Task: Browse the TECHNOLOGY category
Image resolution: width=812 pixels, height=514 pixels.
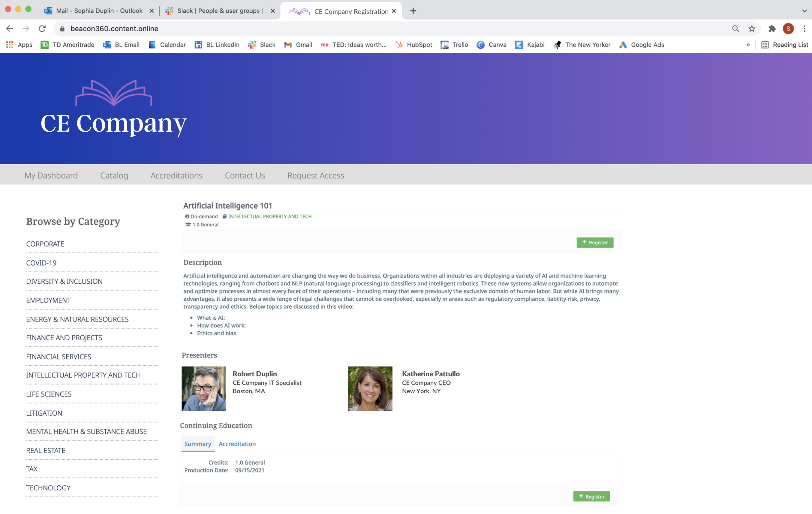Action: [x=48, y=488]
